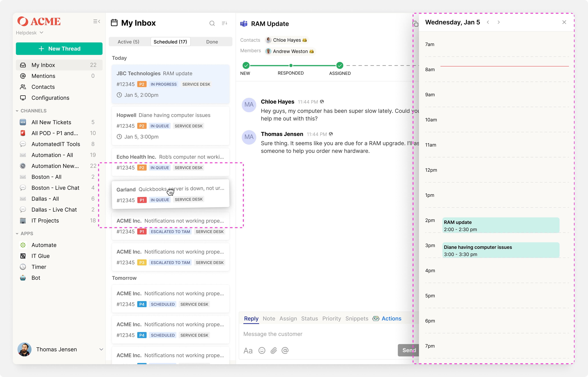
Task: Click the Aa text formatting icon
Action: pyautogui.click(x=248, y=350)
